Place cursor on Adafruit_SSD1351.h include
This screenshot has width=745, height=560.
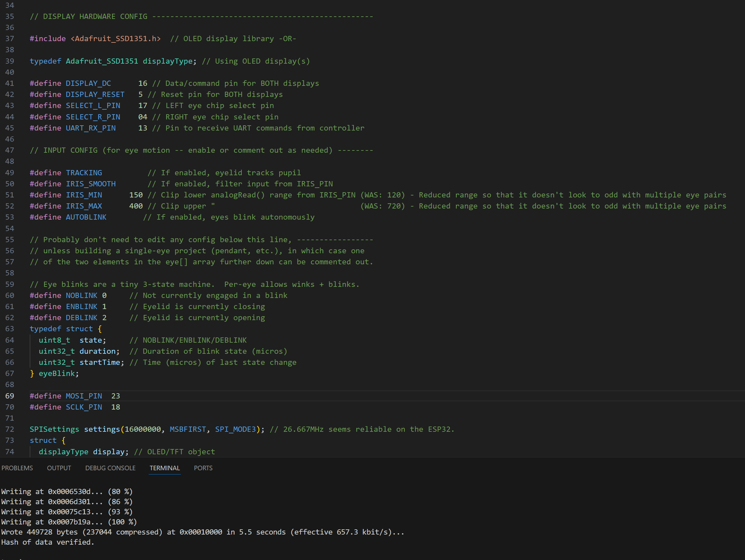[x=116, y=39]
